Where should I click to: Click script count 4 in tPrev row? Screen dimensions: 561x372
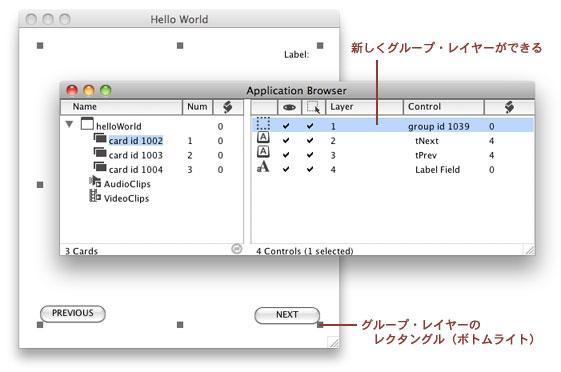pyautogui.click(x=492, y=155)
